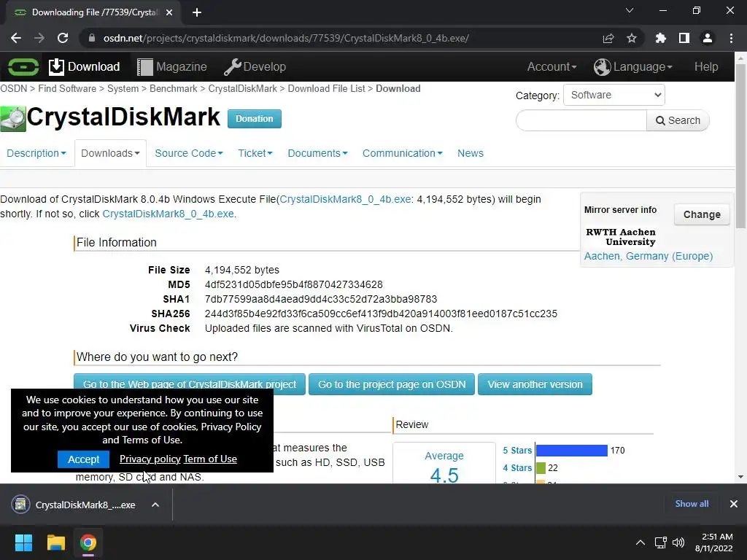Image resolution: width=747 pixels, height=560 pixels.
Task: Click the blue 5 Stars rating bar
Action: (572, 451)
